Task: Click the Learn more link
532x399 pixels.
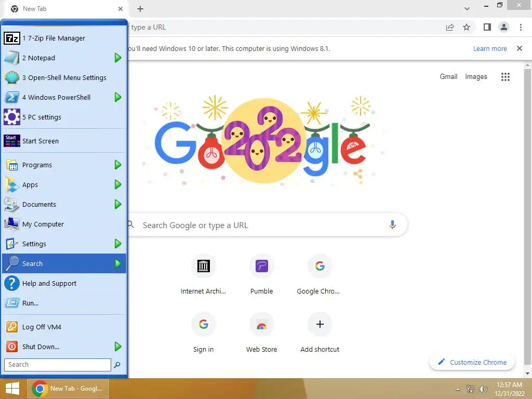Action: [x=490, y=48]
